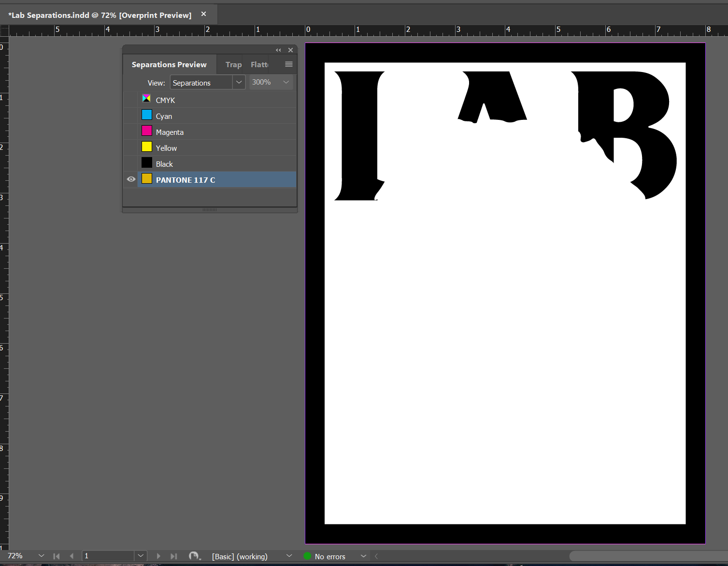Click the No errors preflight status

point(330,557)
